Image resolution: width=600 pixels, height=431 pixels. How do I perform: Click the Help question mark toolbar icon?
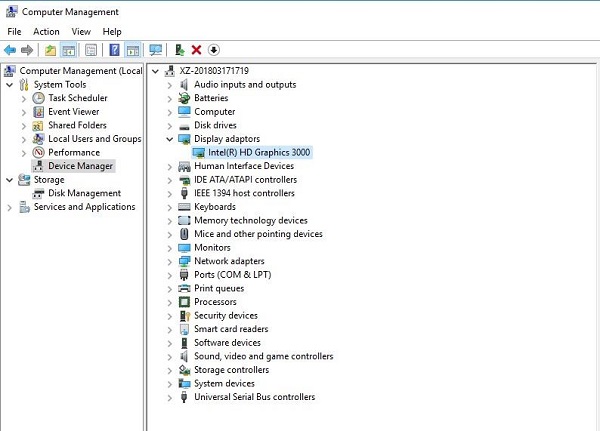click(x=114, y=50)
